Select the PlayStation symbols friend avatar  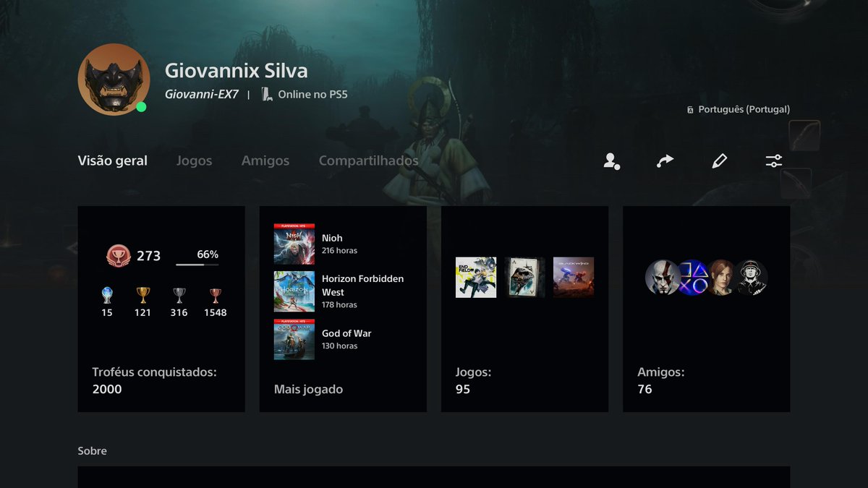click(x=692, y=278)
